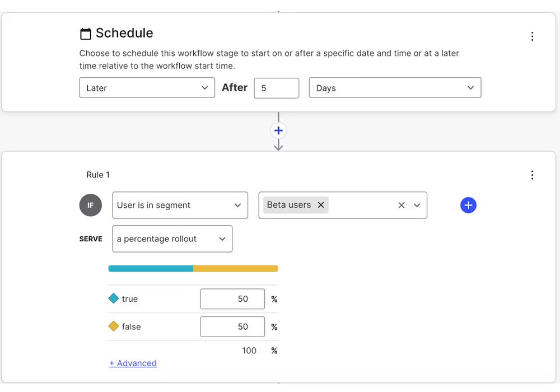Open the Advanced rollout options link

click(133, 363)
